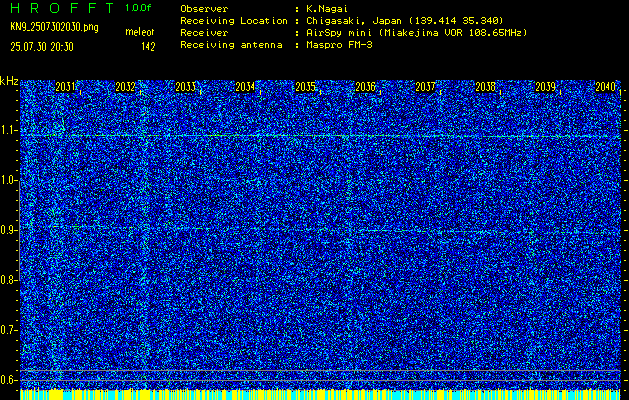Viewport: 629px width, 400px height.
Task: Click the Receiver label
Action: click(204, 33)
